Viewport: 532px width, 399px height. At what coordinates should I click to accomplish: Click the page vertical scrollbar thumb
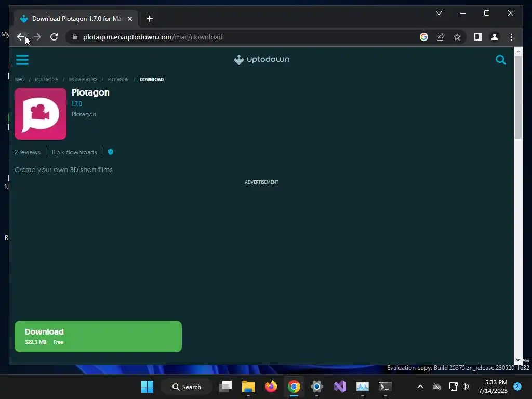[x=518, y=97]
